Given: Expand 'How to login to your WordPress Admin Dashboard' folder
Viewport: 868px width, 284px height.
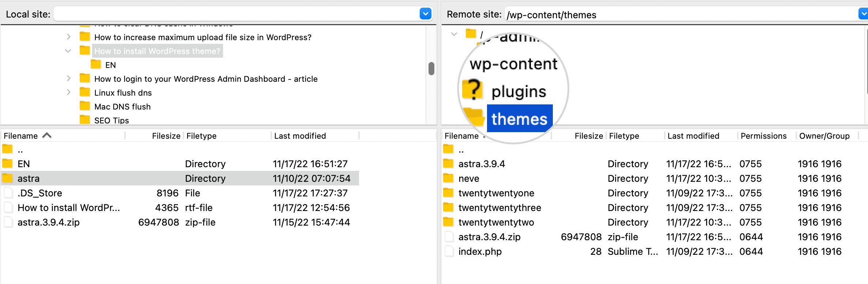Looking at the screenshot, I should [68, 78].
